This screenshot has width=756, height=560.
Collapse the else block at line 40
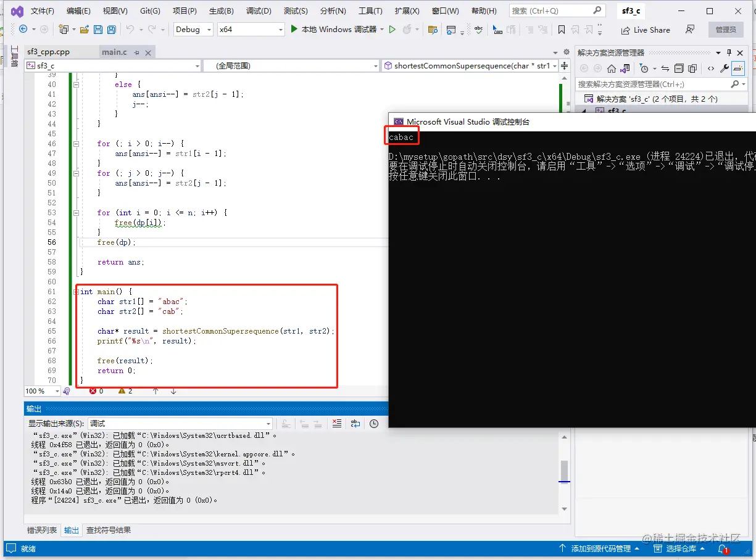[76, 84]
